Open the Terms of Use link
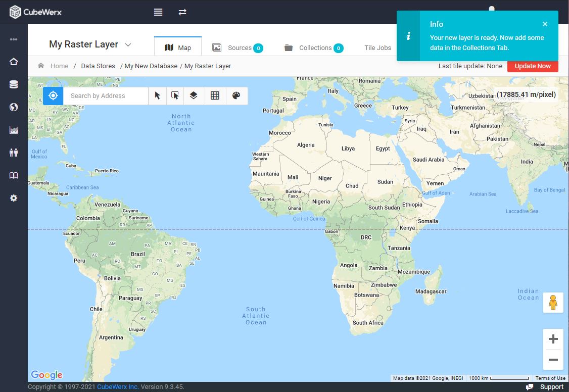 tap(550, 378)
